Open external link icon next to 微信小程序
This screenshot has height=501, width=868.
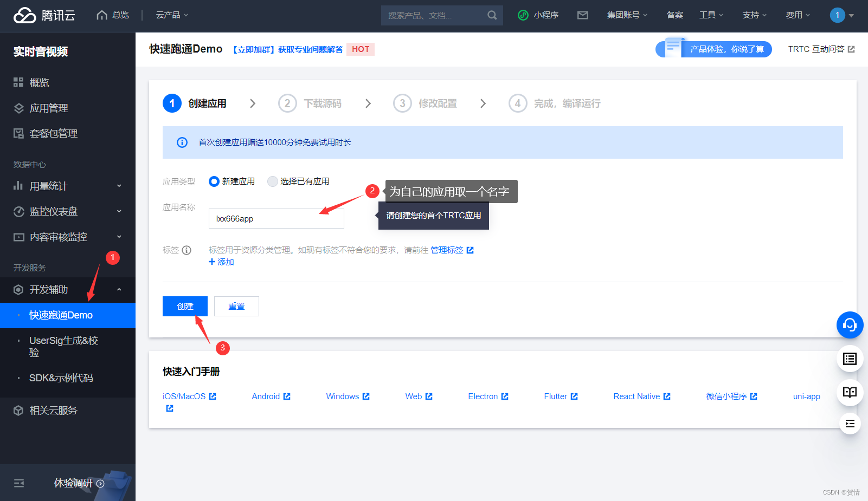[x=754, y=396]
